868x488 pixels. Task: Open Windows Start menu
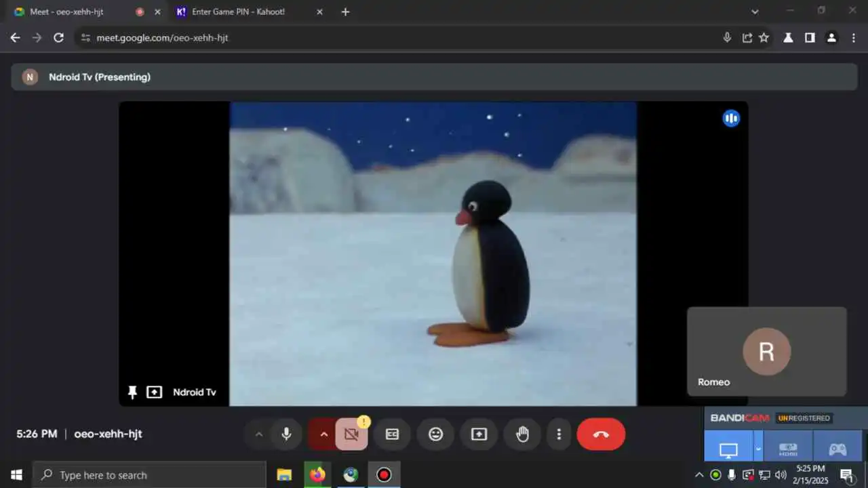pos(16,475)
